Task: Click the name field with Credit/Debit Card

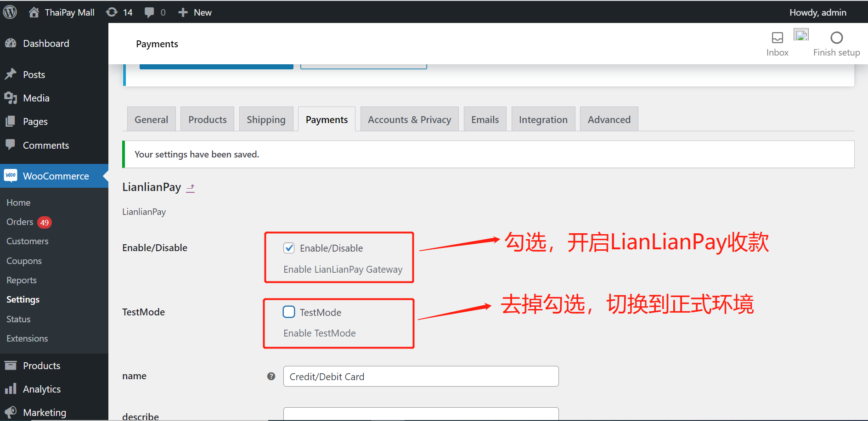Action: 421,376
